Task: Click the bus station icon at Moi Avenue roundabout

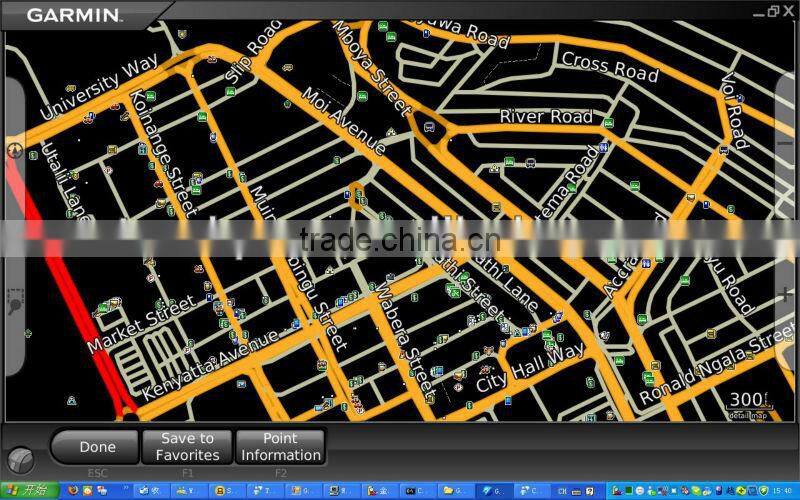Action: [x=430, y=126]
